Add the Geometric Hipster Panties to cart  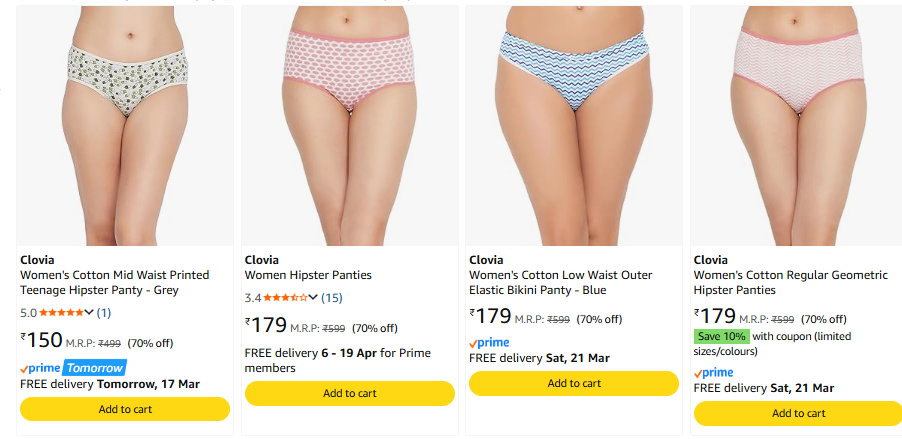pyautogui.click(x=797, y=413)
